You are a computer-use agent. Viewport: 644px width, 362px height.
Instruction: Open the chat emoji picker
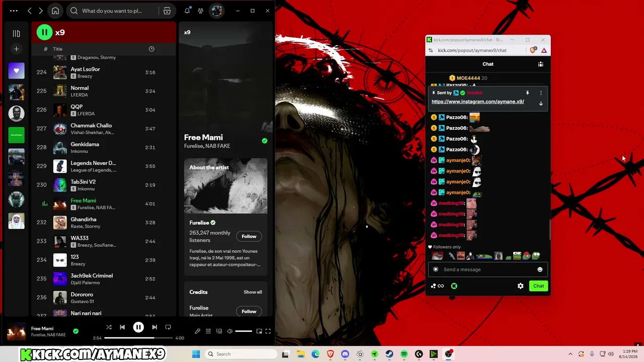[540, 269]
